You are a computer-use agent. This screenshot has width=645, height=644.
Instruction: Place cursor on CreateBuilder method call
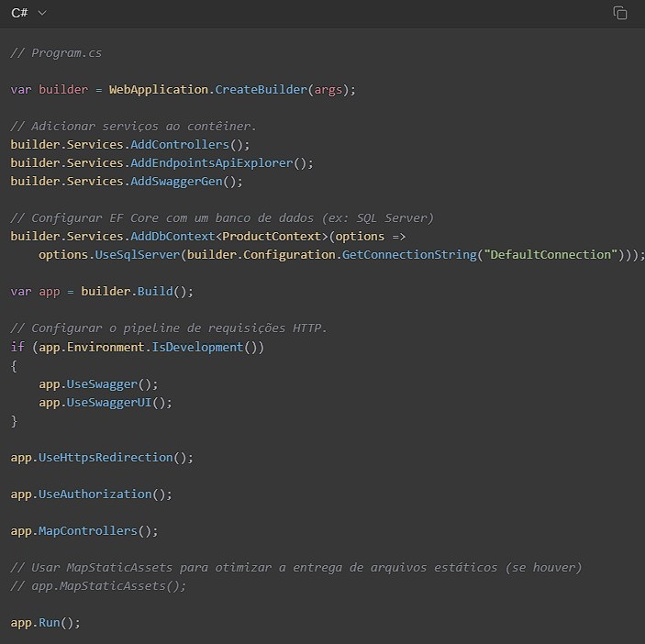click(x=261, y=90)
